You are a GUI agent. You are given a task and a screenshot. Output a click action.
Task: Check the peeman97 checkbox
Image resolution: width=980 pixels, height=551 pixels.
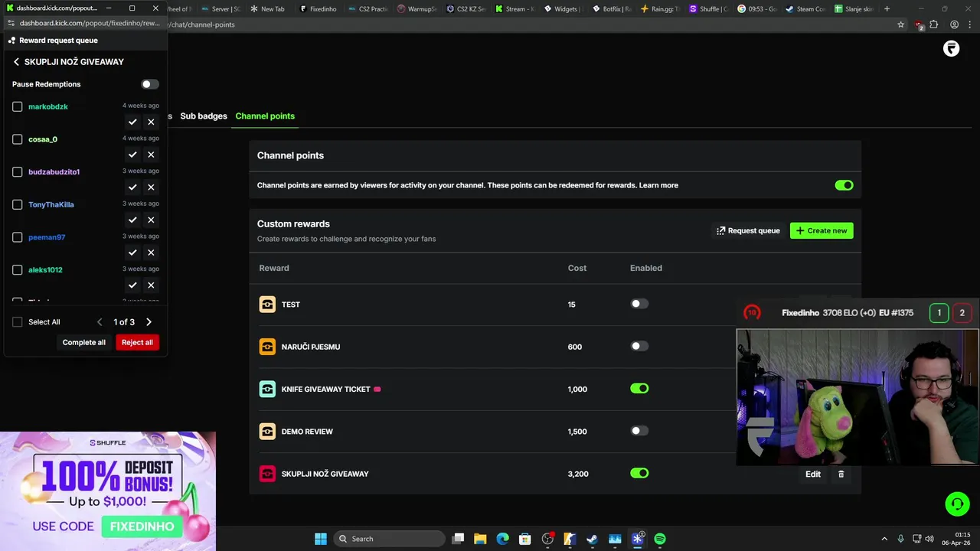[18, 237]
